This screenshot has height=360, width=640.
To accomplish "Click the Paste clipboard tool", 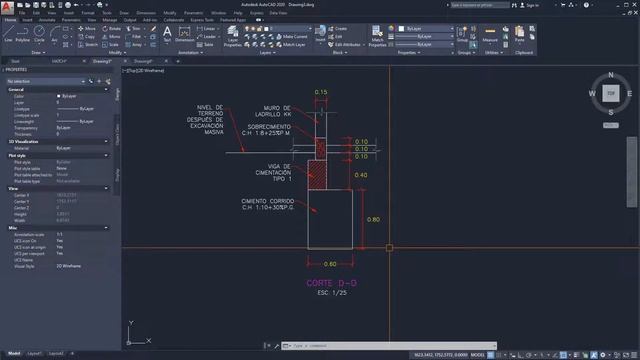I will (519, 34).
